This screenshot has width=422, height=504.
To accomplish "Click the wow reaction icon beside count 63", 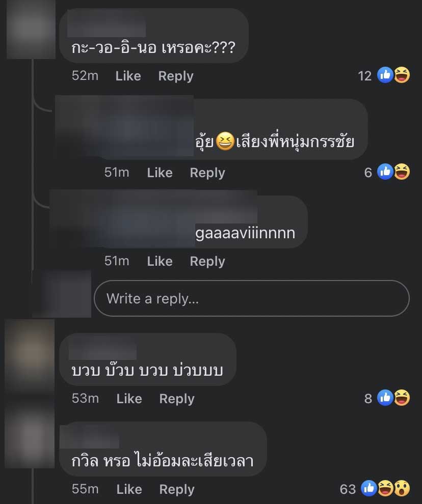I will (402, 488).
